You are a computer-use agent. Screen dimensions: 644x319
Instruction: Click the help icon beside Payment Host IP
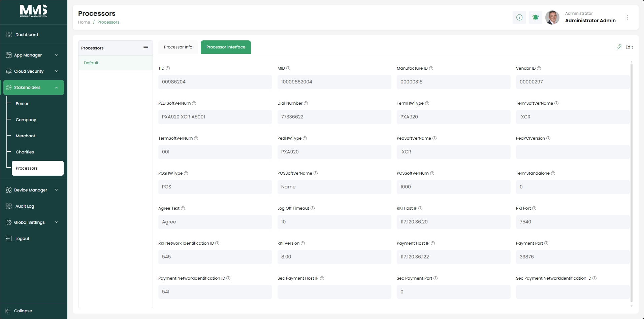pos(433,243)
